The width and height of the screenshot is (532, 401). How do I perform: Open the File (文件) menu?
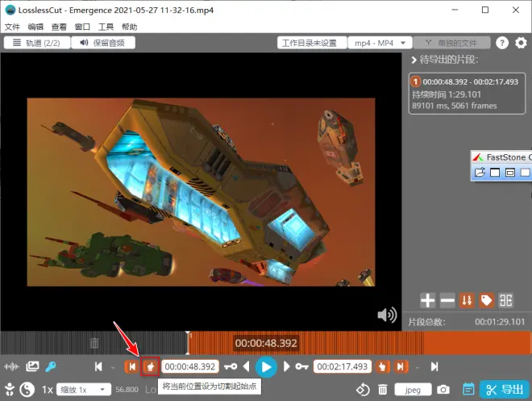coord(12,27)
